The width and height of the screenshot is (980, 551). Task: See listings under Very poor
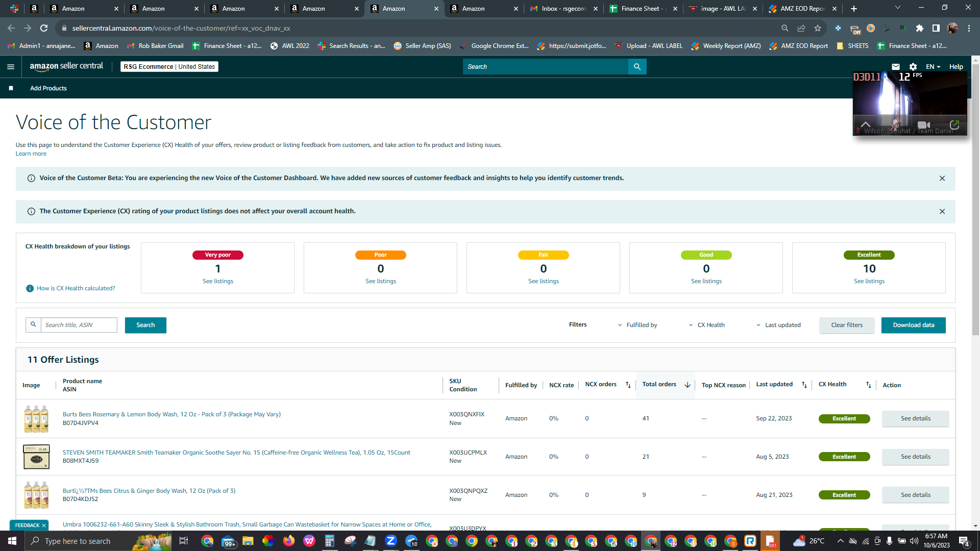pyautogui.click(x=218, y=281)
